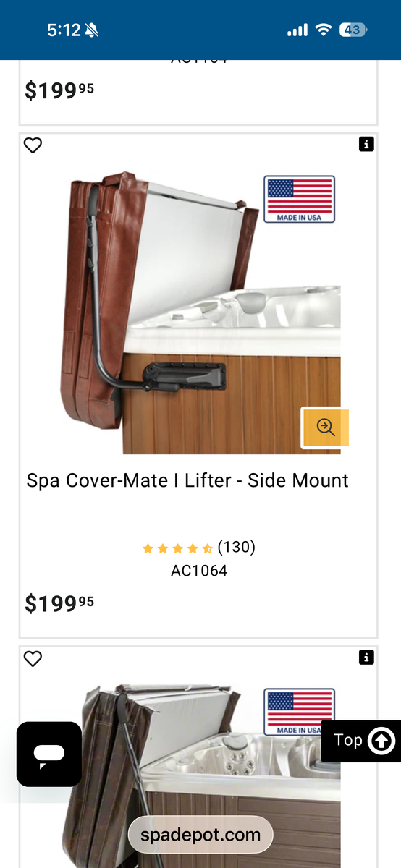This screenshot has width=401, height=868.
Task: Jump back using the Top arrow button
Action: point(361,741)
